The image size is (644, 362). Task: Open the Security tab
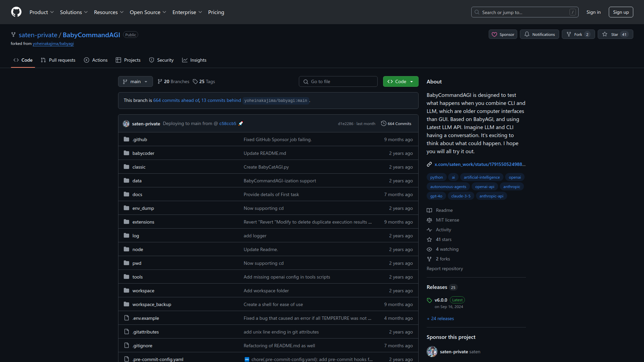161,60
